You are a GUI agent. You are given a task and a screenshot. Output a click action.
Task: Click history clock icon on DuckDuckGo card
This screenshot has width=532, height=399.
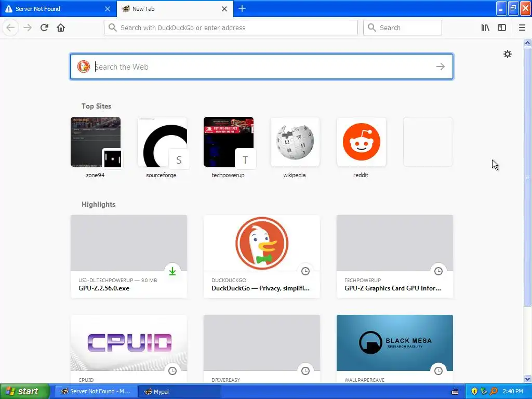point(305,271)
